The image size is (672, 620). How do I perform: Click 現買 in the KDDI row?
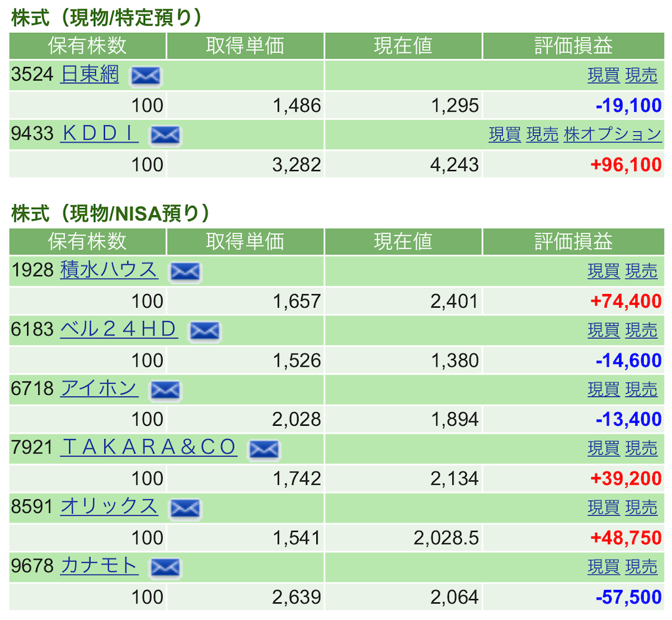pos(505,134)
